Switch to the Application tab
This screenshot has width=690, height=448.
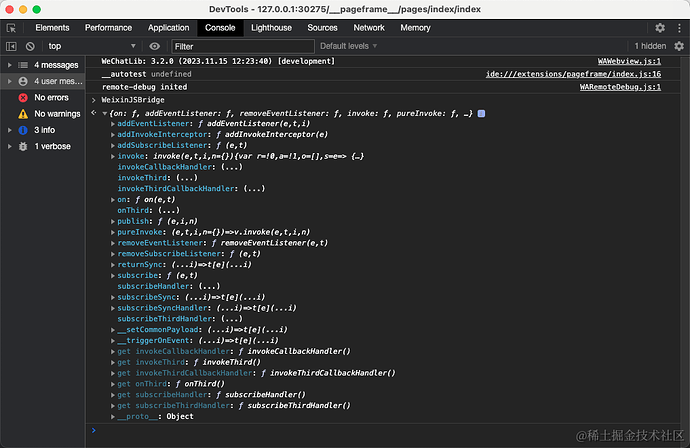click(169, 28)
